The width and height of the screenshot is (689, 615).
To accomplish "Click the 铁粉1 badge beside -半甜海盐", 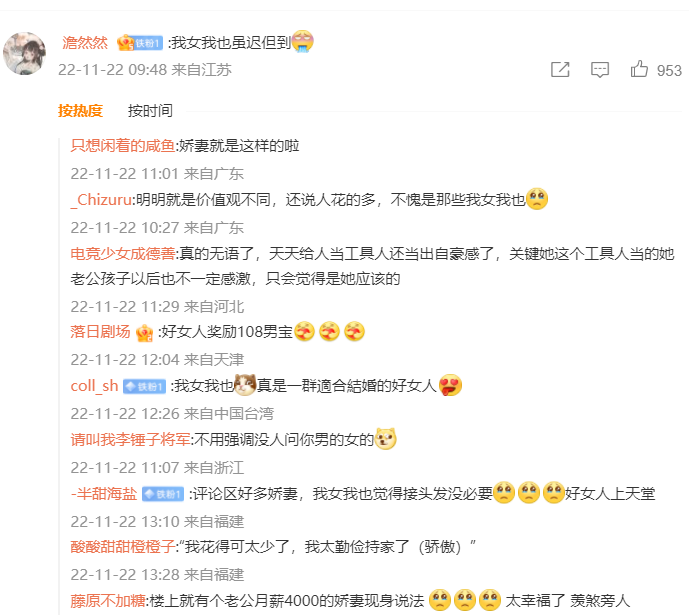I will click(x=163, y=494).
